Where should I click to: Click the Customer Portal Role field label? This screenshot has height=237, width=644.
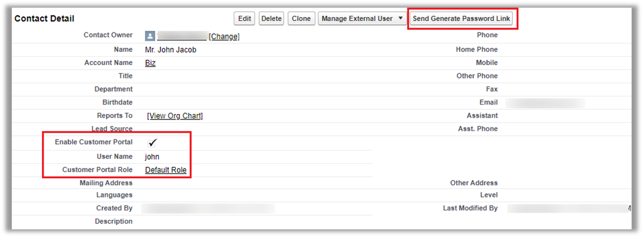pos(97,170)
